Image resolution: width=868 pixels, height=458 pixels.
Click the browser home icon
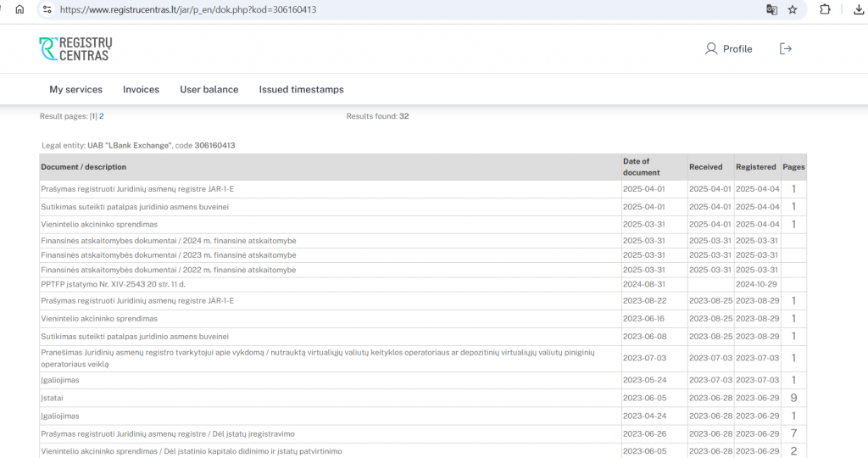point(20,9)
